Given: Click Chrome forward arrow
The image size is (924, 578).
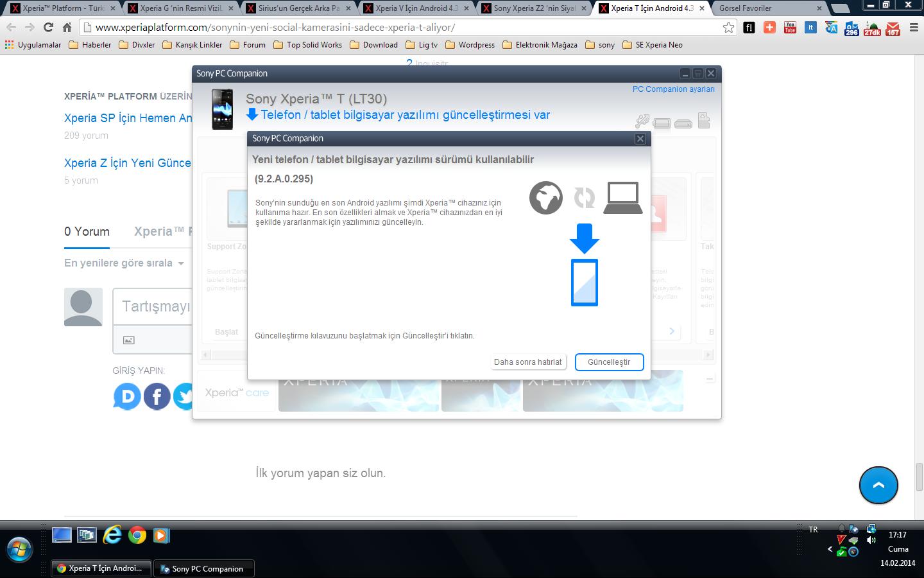Looking at the screenshot, I should (30, 28).
